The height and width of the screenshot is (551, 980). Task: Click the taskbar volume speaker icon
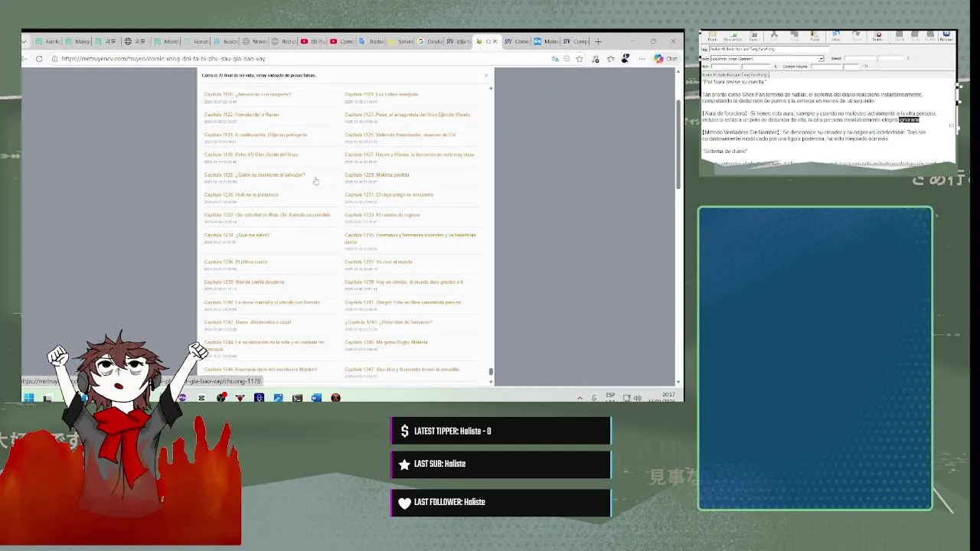pyautogui.click(x=637, y=398)
